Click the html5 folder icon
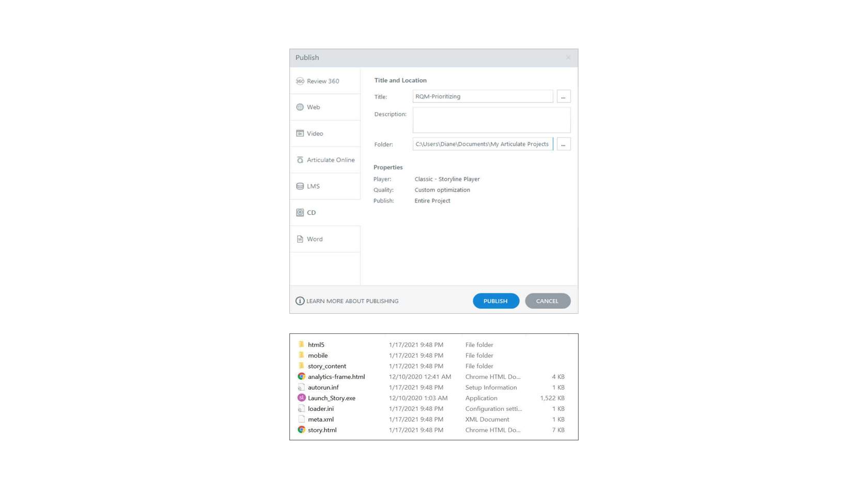This screenshot has width=868, height=489. 301,344
